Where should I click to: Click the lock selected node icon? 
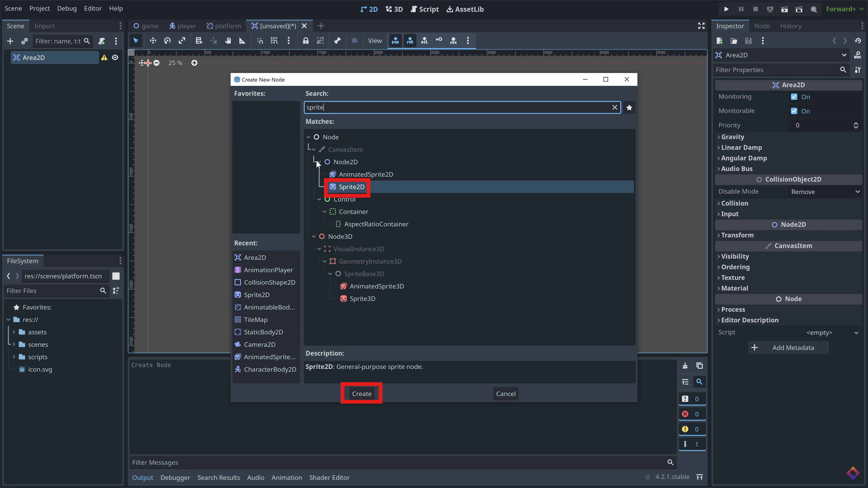click(305, 41)
